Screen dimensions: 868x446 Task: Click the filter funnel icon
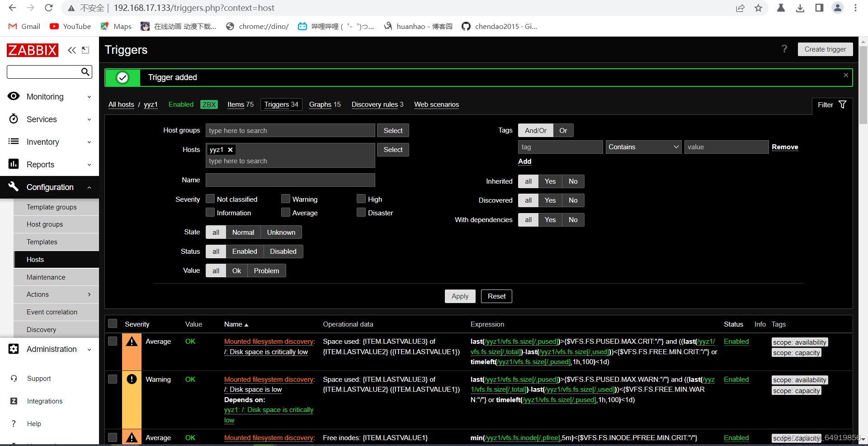pos(843,104)
